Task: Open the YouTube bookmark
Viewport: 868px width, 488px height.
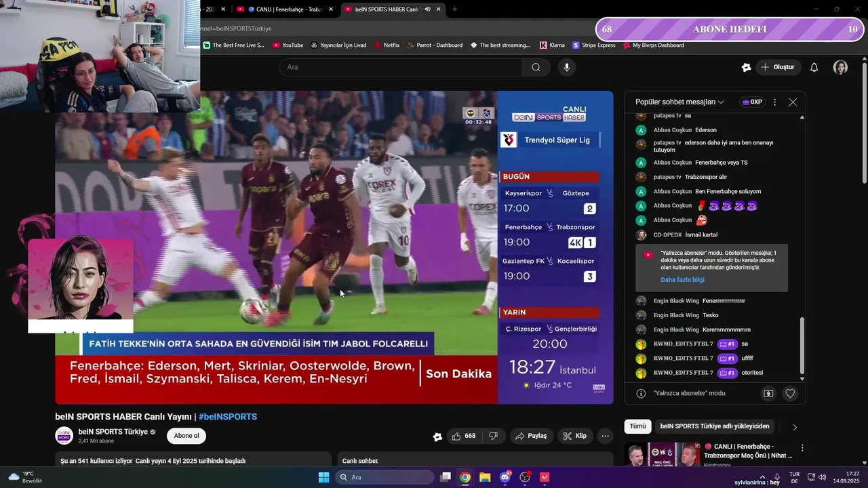Action: (288, 45)
